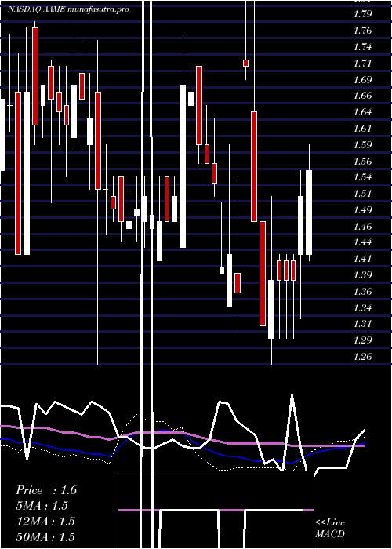Screen dimensions: 392x549
Task: Click the 1.61 price axis label
Action: pos(362,129)
